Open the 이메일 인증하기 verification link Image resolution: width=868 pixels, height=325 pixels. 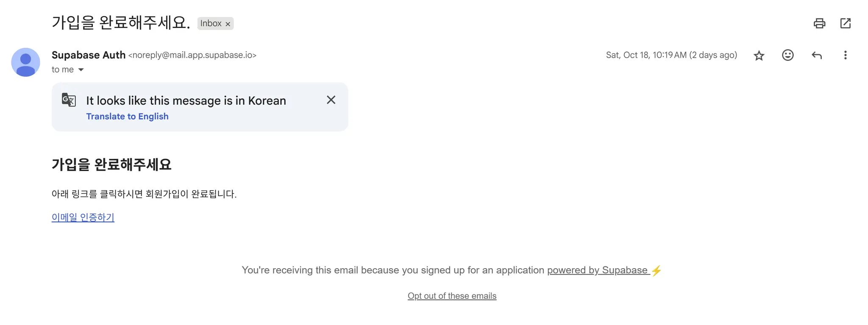tap(83, 217)
